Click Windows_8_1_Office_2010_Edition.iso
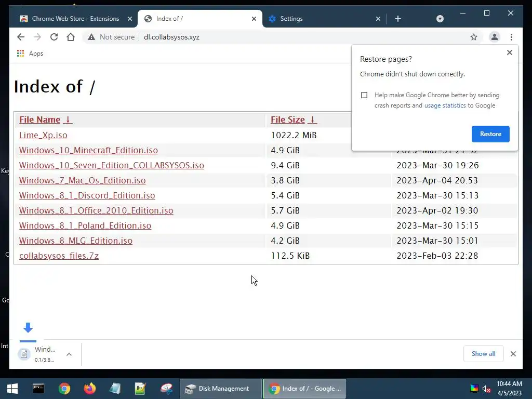532x399 pixels. [x=96, y=210]
